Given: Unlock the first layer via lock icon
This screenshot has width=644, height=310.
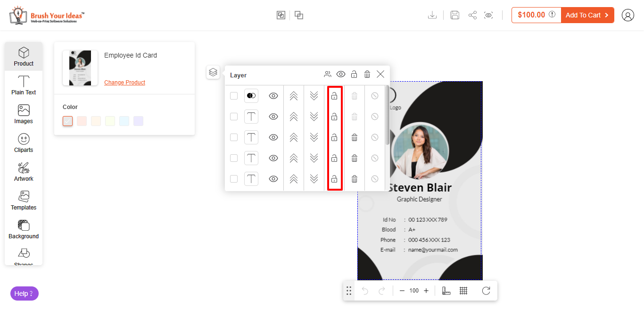Looking at the screenshot, I should [x=334, y=96].
